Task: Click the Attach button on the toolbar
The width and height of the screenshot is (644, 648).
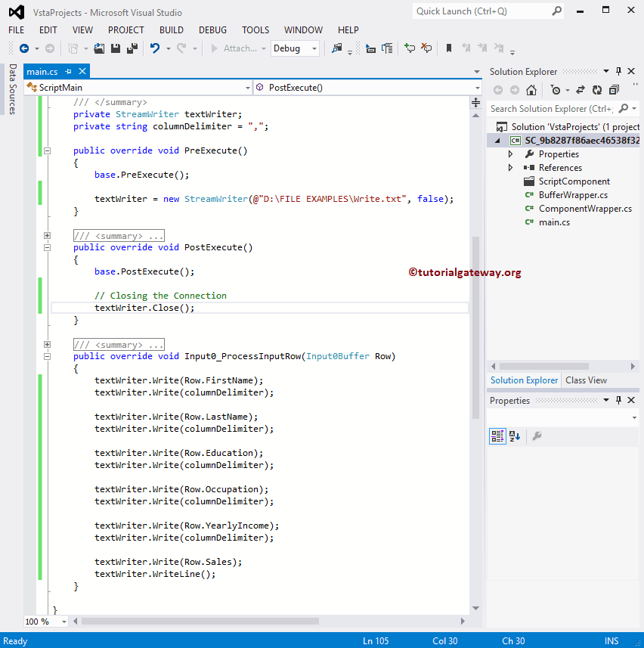Action: [240, 48]
